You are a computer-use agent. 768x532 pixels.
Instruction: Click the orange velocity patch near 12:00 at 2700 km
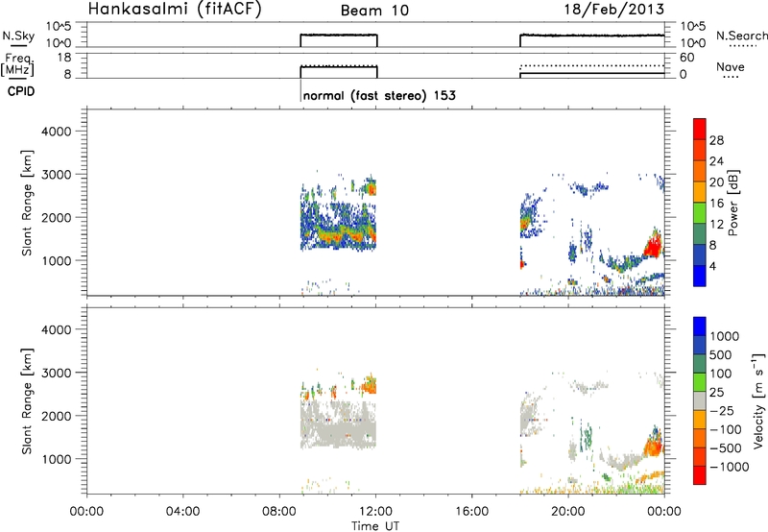(369, 385)
